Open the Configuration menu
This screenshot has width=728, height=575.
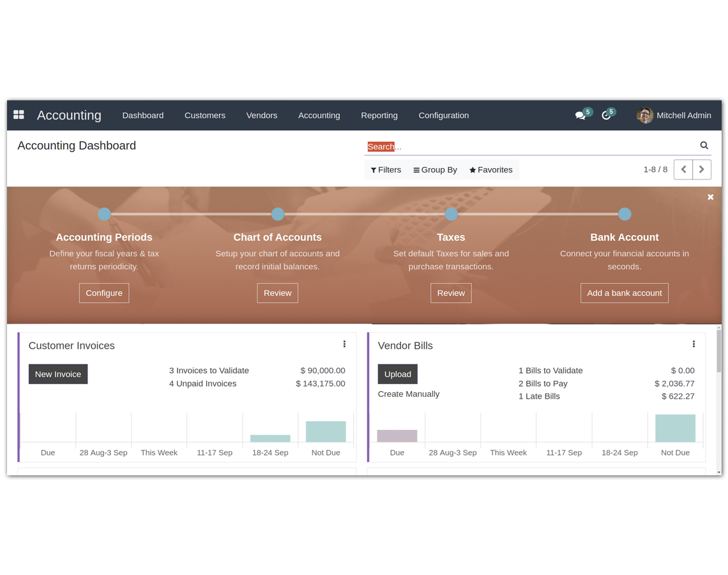[x=443, y=116]
